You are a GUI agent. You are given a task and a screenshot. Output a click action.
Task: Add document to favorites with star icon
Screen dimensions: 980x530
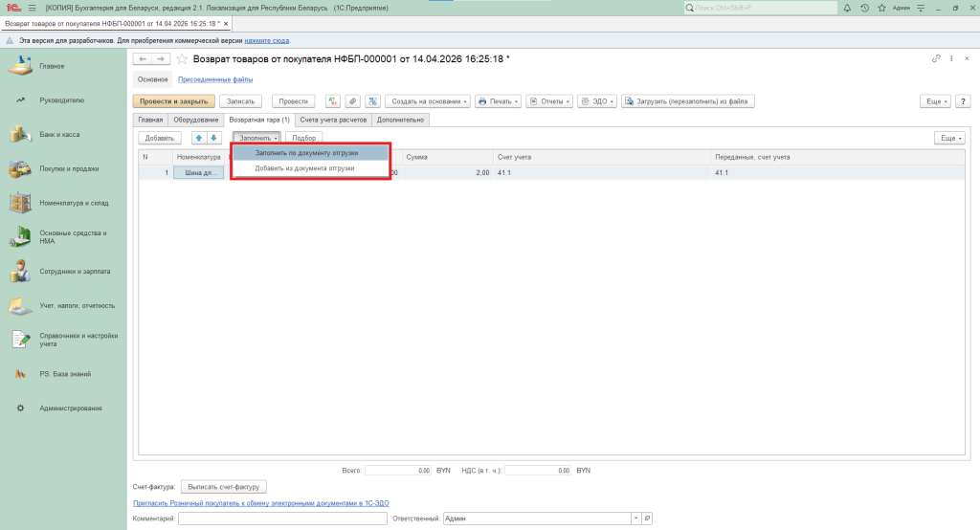(x=182, y=59)
